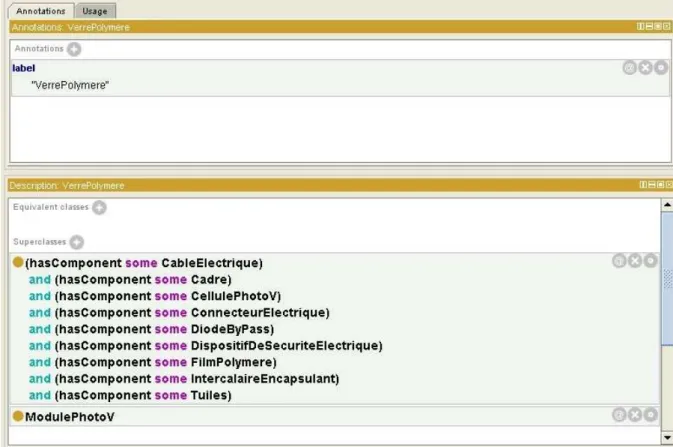Click Cadre class name in expression
The image size is (673, 447).
coord(209,280)
